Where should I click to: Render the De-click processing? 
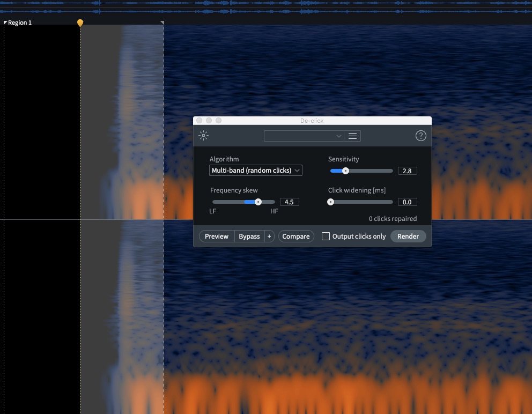coord(408,236)
